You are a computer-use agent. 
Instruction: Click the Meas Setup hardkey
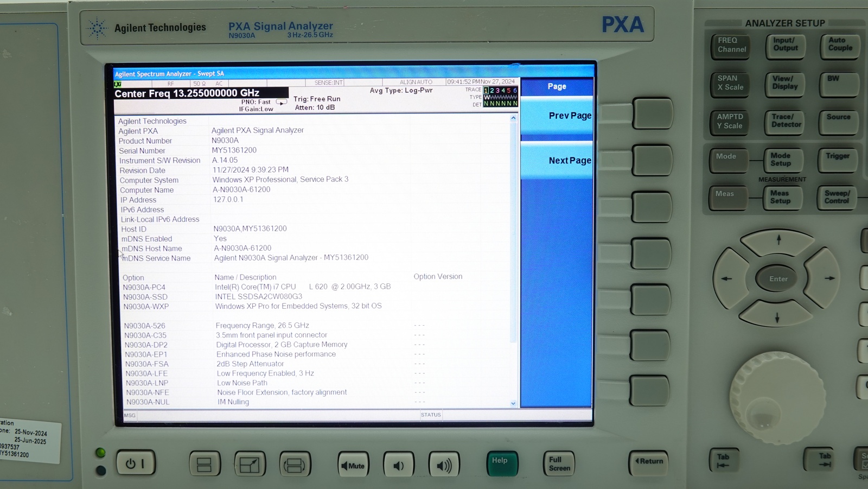pyautogui.click(x=783, y=198)
